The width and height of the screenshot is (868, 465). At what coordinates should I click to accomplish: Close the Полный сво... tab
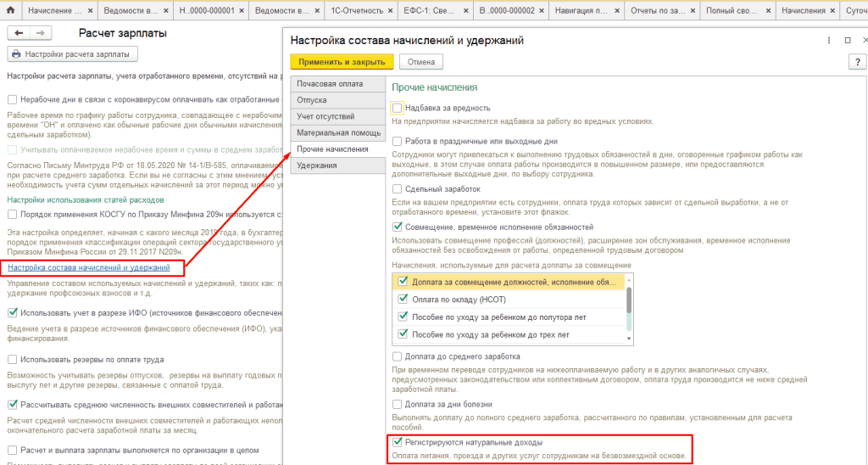768,10
